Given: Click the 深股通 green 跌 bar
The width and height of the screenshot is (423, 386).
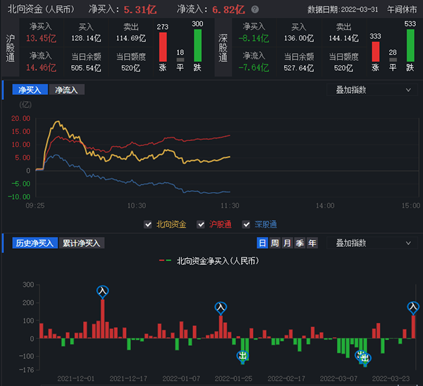Looking at the screenshot, I should click(410, 45).
